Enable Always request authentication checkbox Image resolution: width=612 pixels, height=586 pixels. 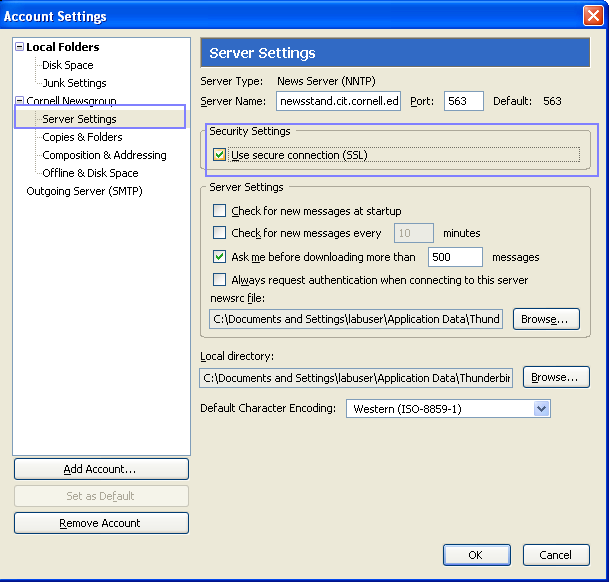pyautogui.click(x=220, y=280)
